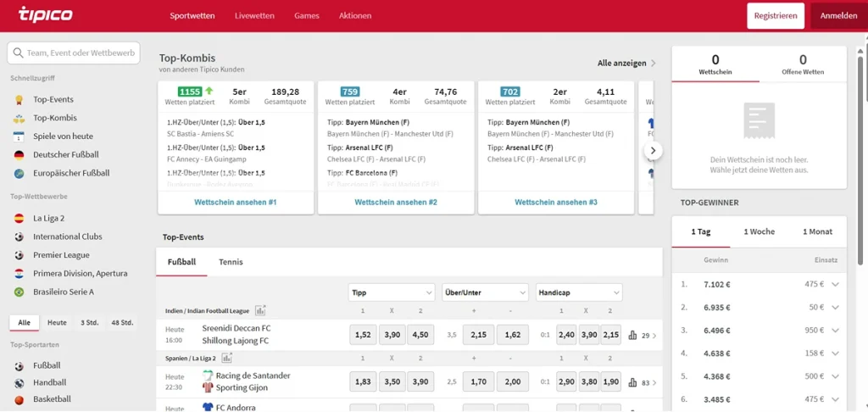Image resolution: width=868 pixels, height=412 pixels.
Task: Click the Tipico logo
Action: (x=45, y=15)
